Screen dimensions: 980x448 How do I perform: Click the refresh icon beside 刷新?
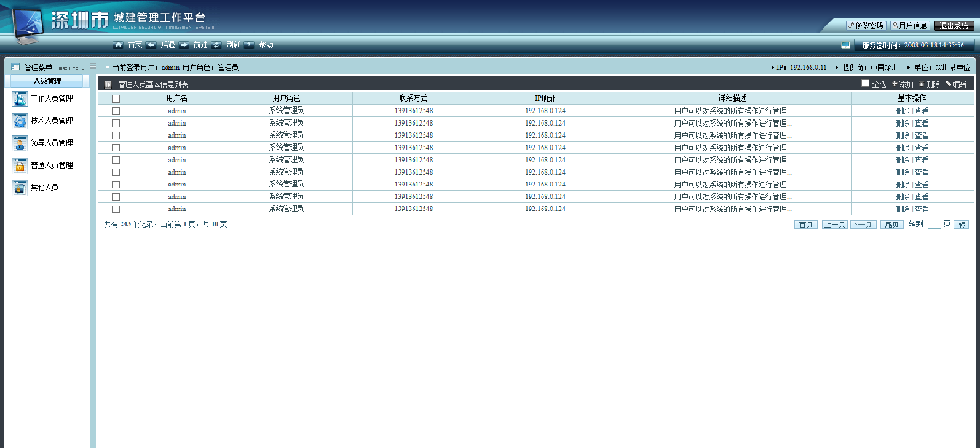216,45
